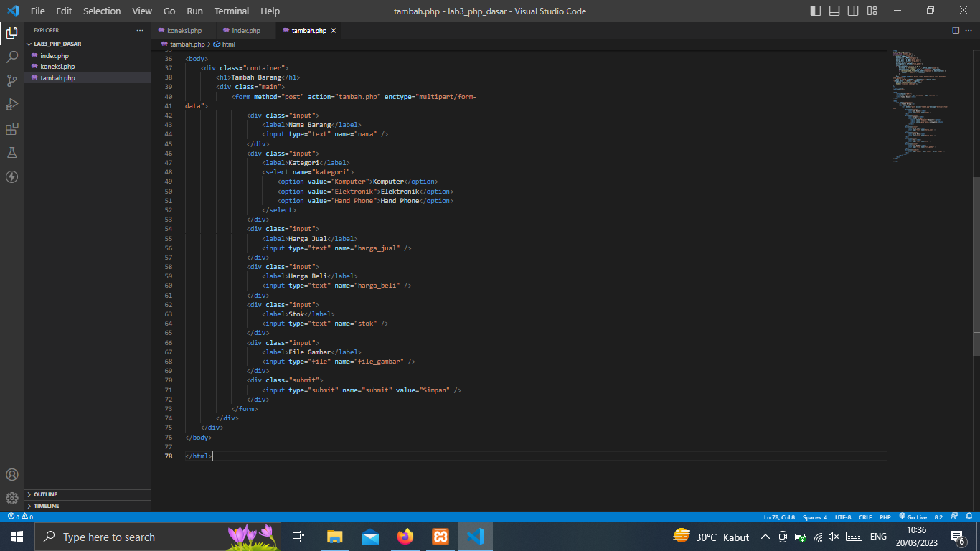Launch the XAMPP control panel from the taskbar

[440, 536]
